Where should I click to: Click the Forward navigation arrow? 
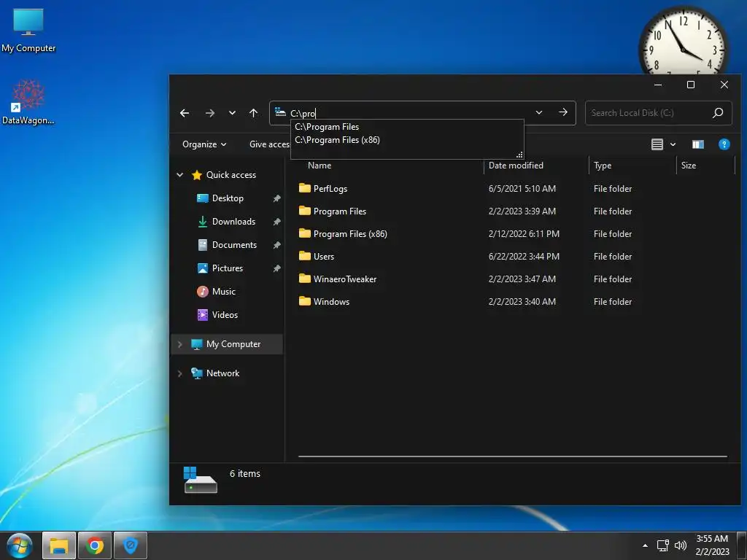coord(209,113)
